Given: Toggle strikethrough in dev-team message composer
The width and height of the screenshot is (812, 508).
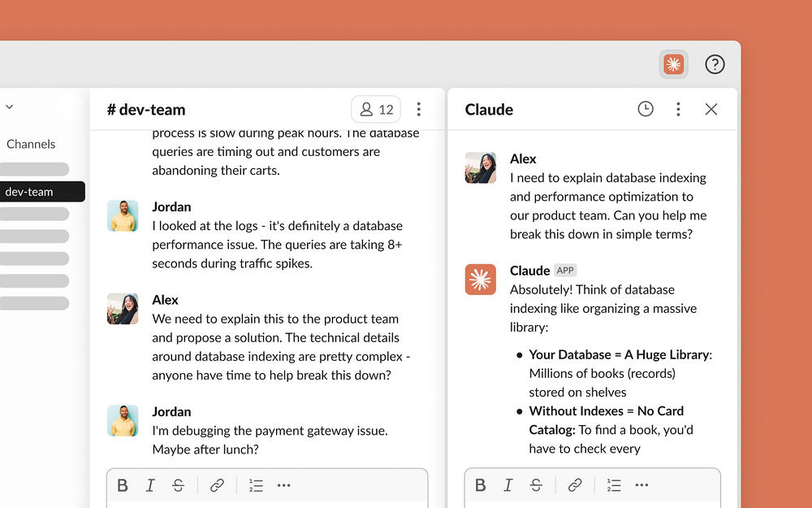Looking at the screenshot, I should click(178, 485).
